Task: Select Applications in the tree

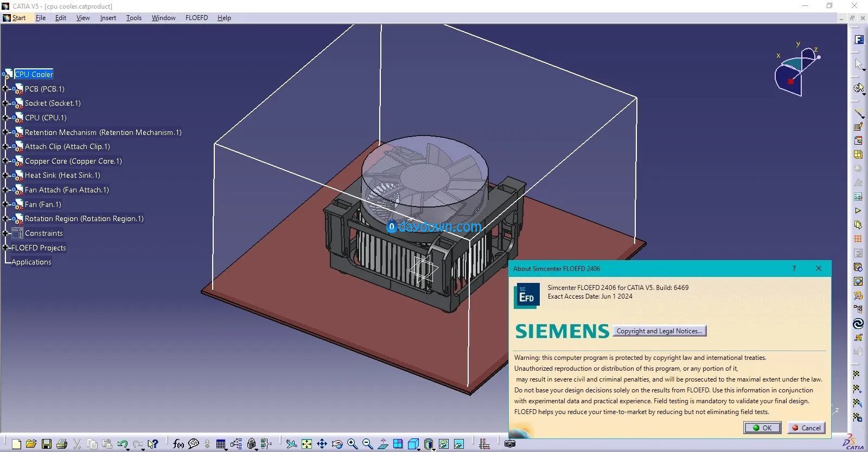Action: point(31,262)
